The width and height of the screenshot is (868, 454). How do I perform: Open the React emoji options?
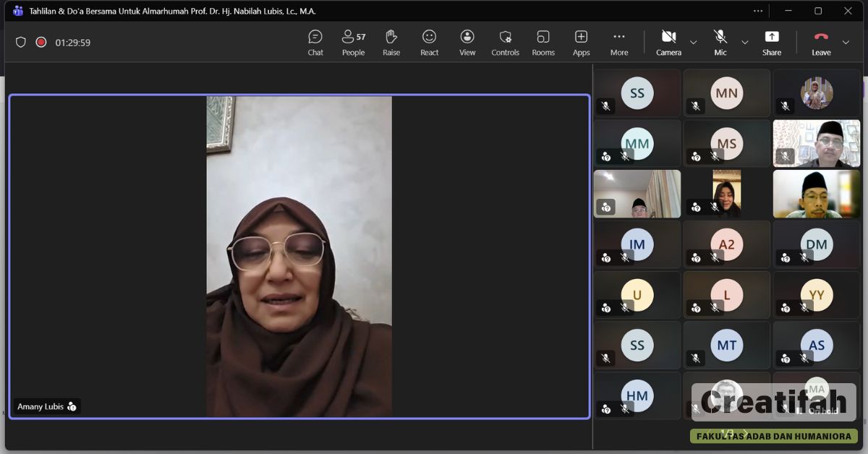click(x=429, y=42)
